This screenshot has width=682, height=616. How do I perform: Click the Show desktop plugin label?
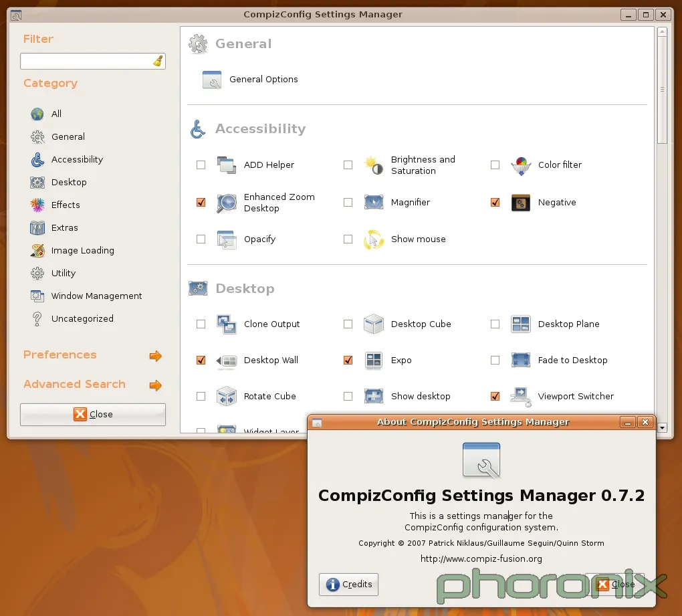(421, 397)
